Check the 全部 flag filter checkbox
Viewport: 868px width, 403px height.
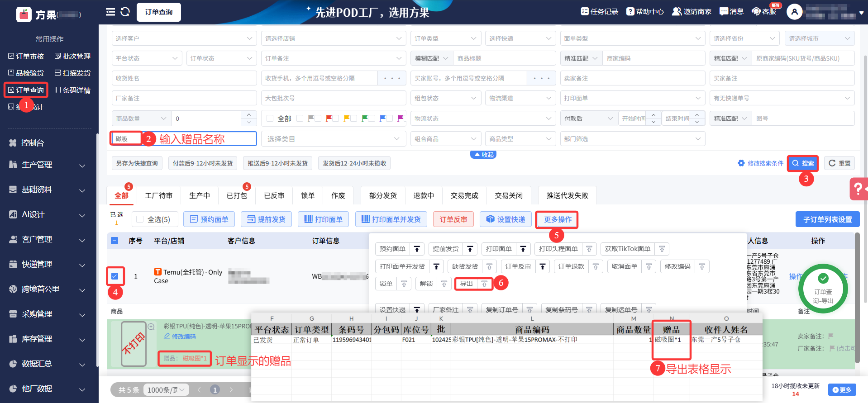point(270,119)
